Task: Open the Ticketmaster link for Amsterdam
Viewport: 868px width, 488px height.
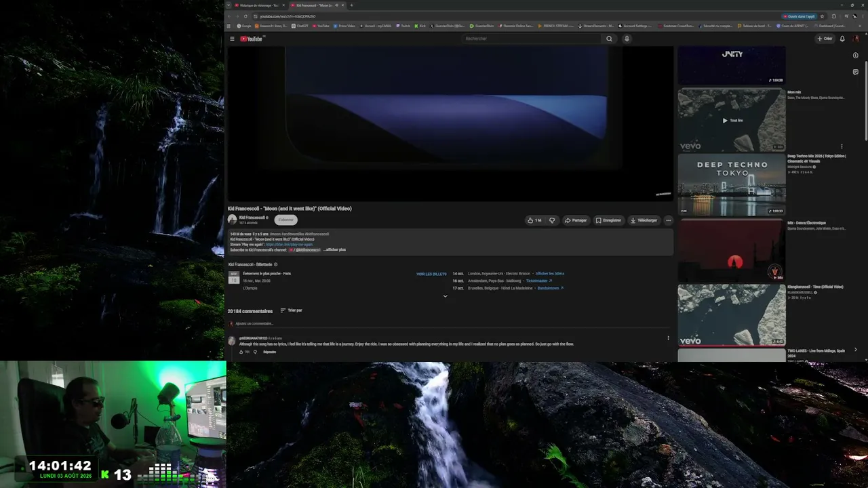Action: pos(539,281)
